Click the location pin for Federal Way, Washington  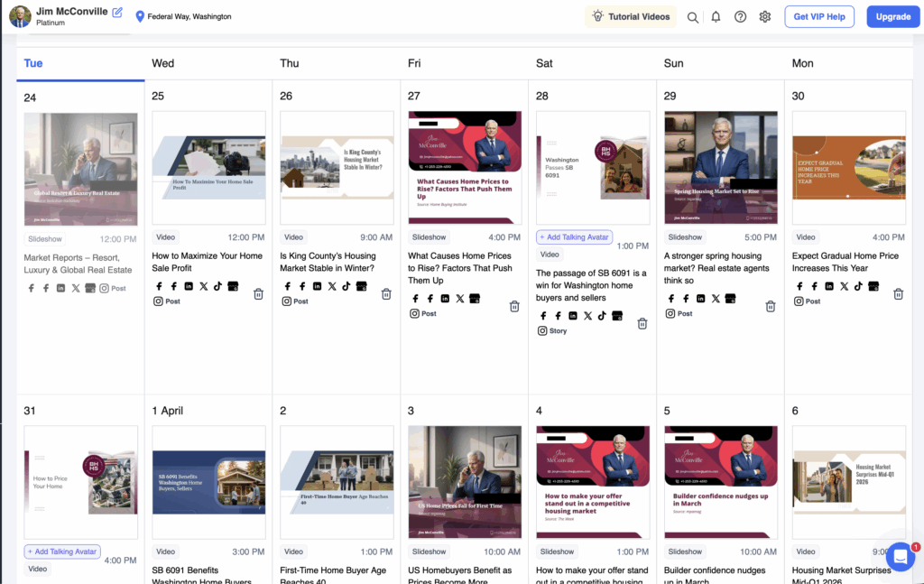pyautogui.click(x=140, y=17)
